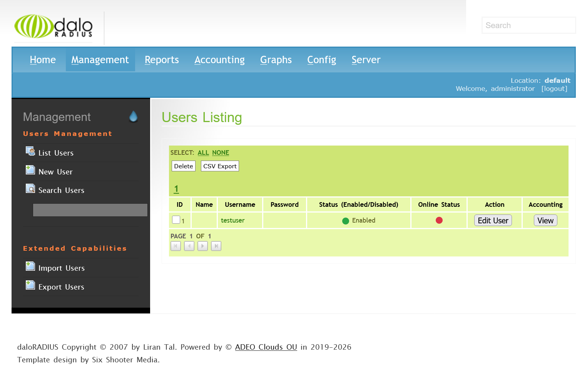
Task: Click the logout link
Action: [x=554, y=89]
